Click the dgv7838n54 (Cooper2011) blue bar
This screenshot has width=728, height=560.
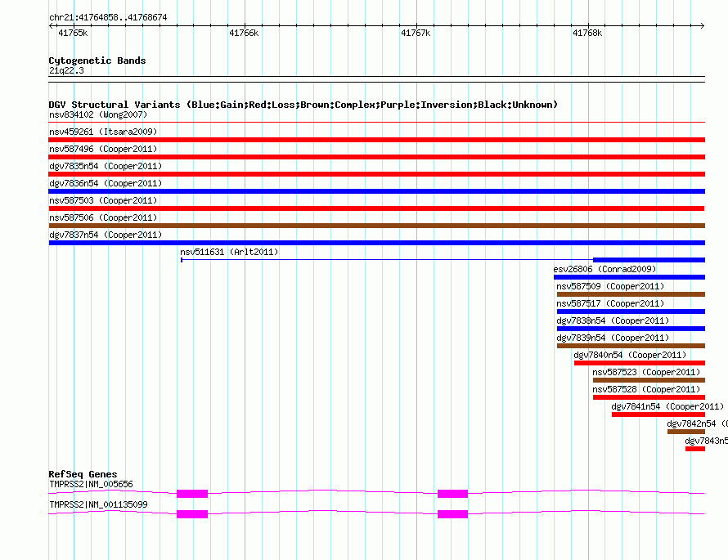(x=631, y=329)
